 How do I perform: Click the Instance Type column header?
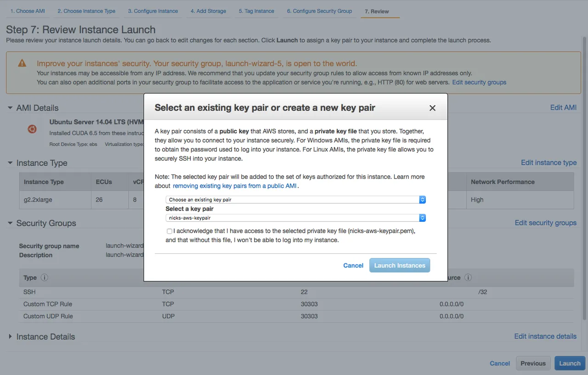pos(55,182)
